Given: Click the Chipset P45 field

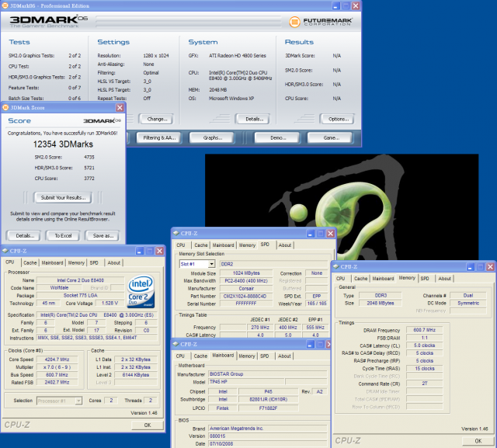Looking at the screenshot, I should pos(268,391).
